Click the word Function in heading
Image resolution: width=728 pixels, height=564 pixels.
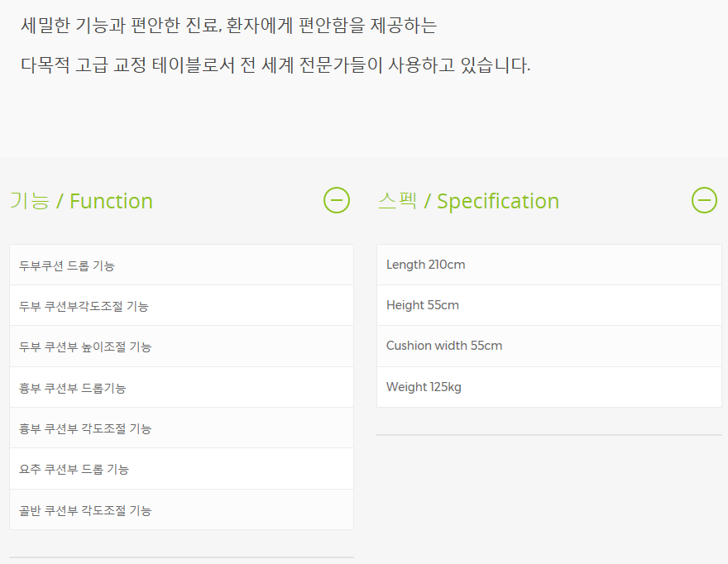(111, 201)
